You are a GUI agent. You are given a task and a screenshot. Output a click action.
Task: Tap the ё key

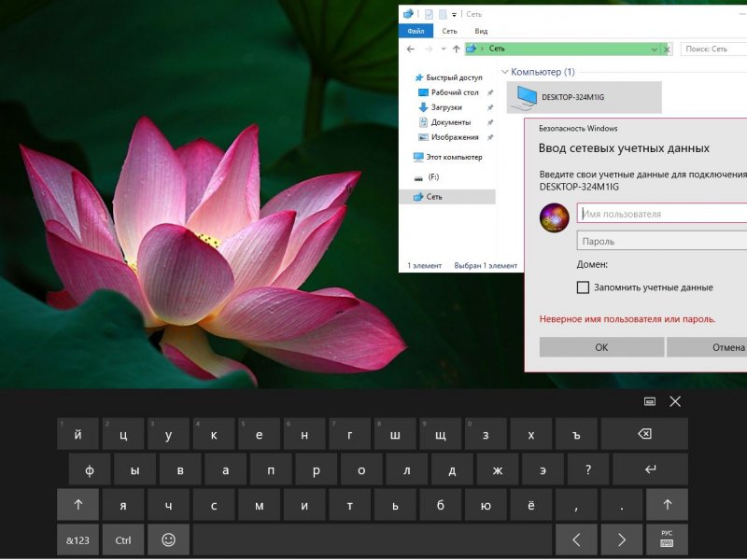click(x=531, y=505)
